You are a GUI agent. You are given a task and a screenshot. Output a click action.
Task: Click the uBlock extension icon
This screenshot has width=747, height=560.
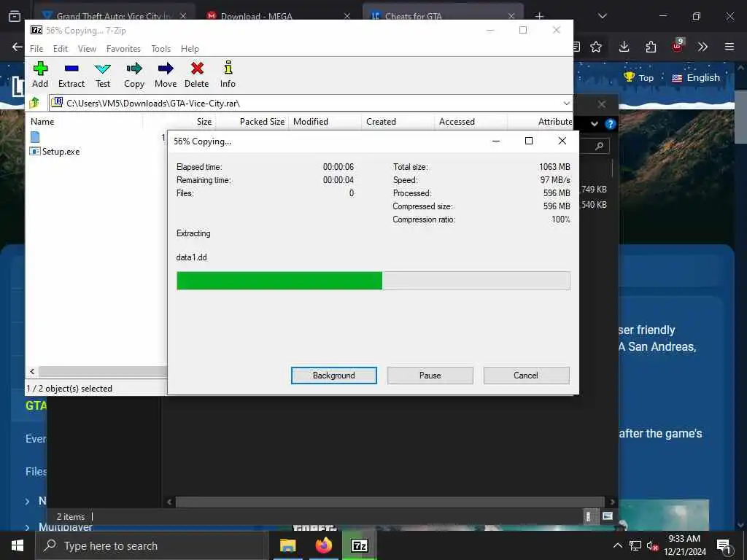(678, 46)
